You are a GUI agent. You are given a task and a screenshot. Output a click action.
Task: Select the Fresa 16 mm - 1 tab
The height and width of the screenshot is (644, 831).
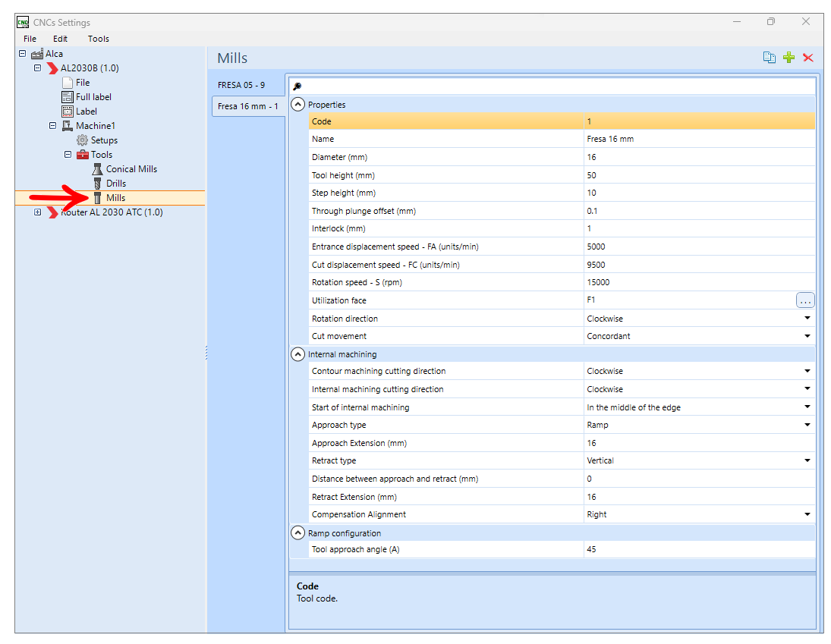point(247,106)
